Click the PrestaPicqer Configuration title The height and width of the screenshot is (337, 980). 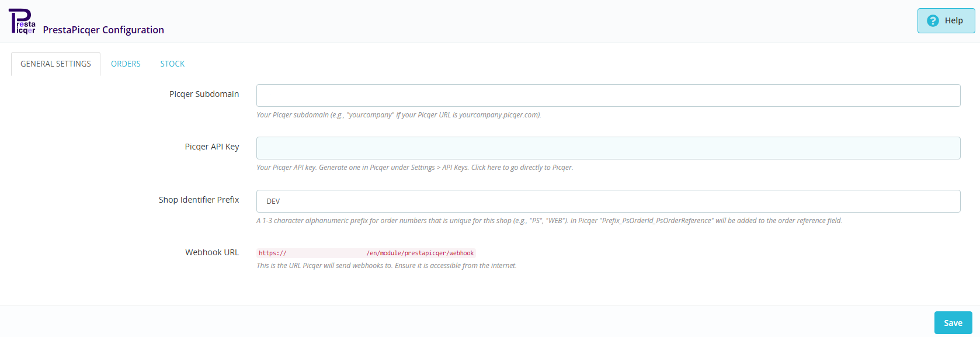[x=103, y=30]
